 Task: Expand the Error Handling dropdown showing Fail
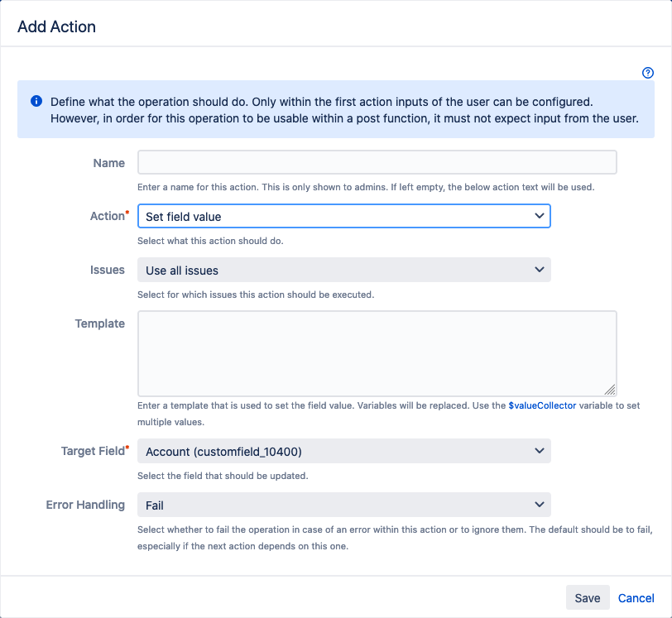pos(344,505)
